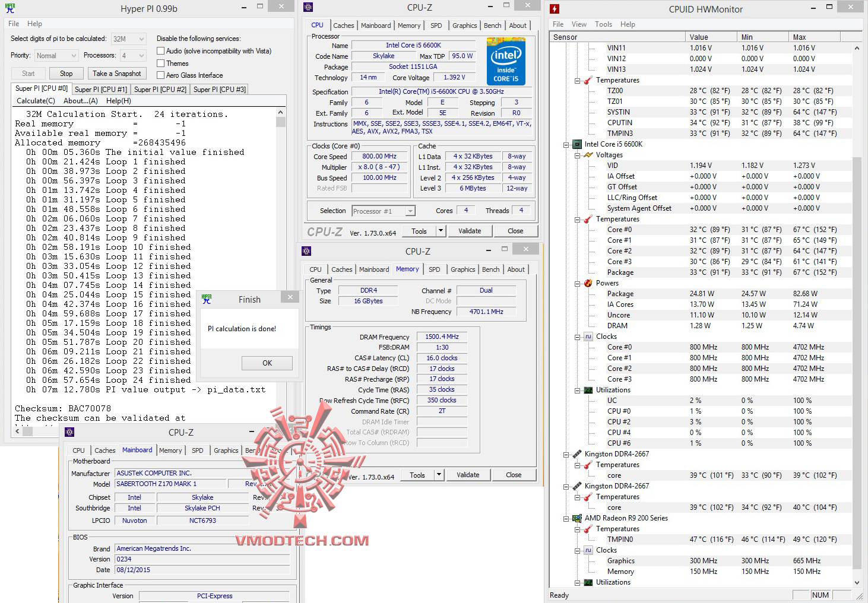Select the lower Kingston DDR4-2667 memory icon
The height and width of the screenshot is (603, 868).
pos(576,486)
